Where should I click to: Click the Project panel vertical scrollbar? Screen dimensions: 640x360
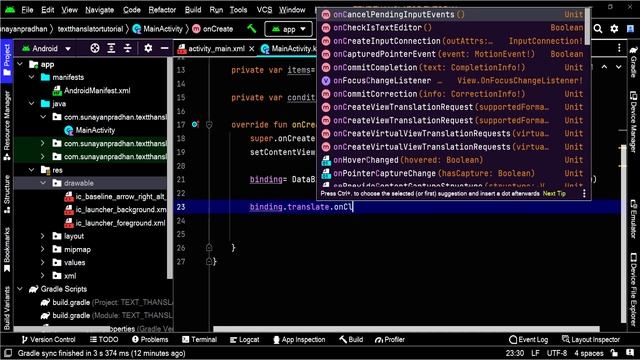point(169,167)
